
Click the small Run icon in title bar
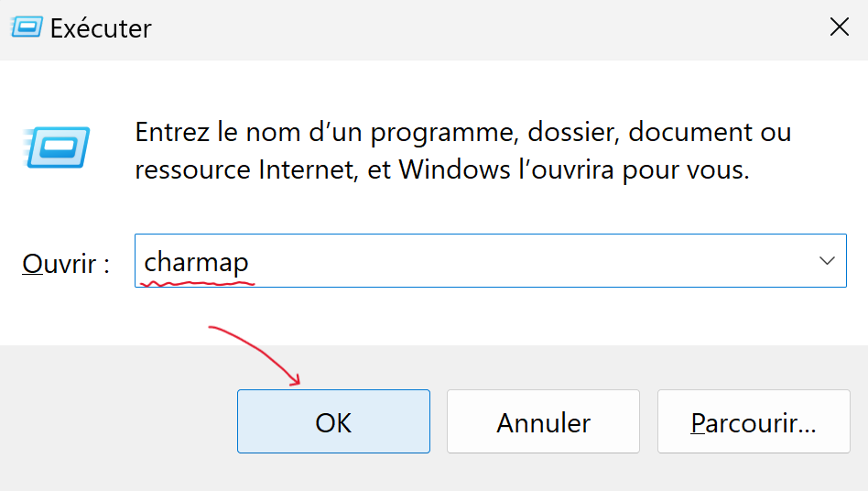click(26, 28)
